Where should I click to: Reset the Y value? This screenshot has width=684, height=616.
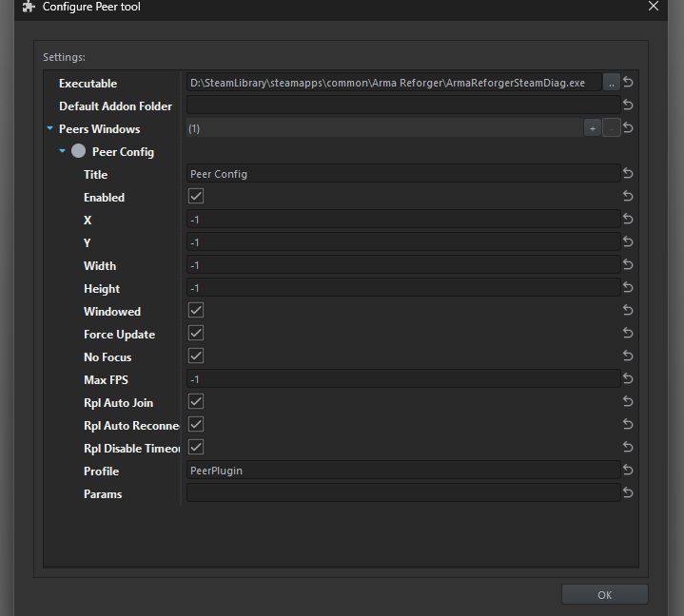click(x=628, y=242)
